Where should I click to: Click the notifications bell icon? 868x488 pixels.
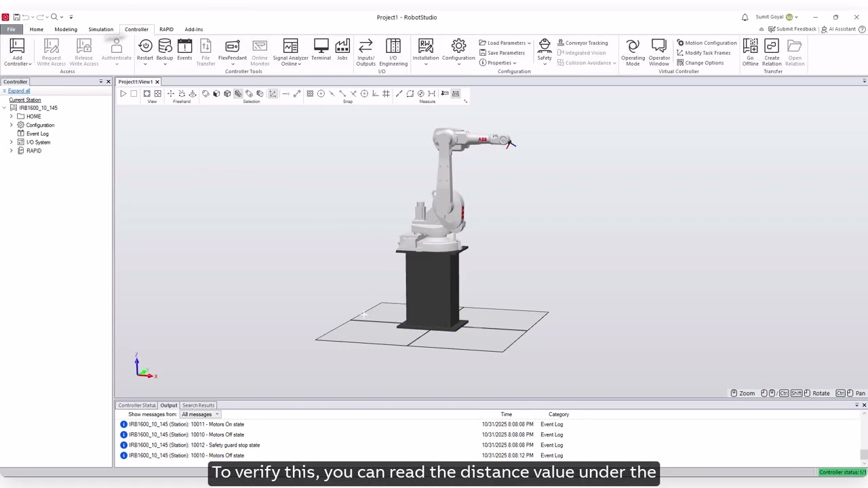(x=745, y=17)
